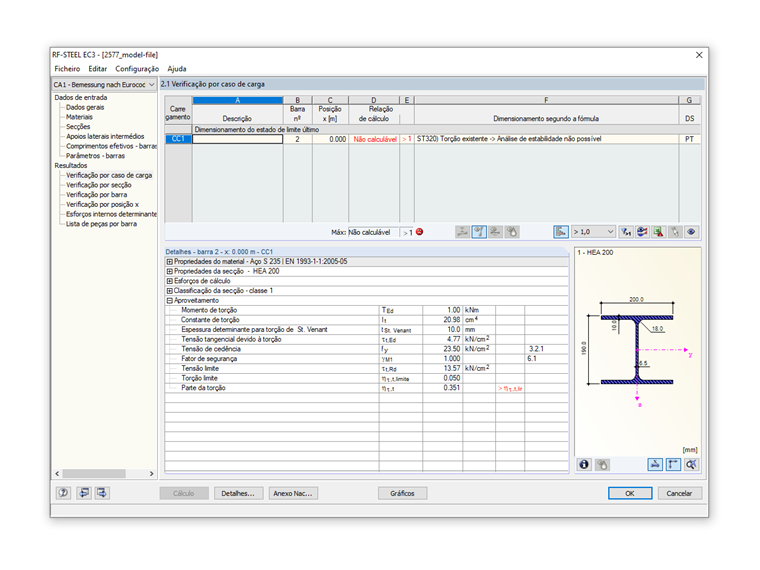Toggle the colored result bars display button
The image size is (760, 570).
(x=561, y=232)
